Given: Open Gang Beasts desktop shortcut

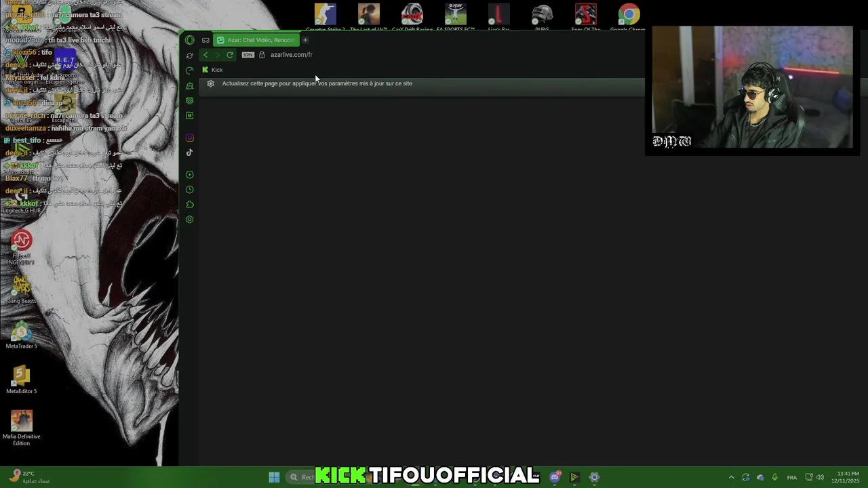Looking at the screenshot, I should tap(21, 289).
